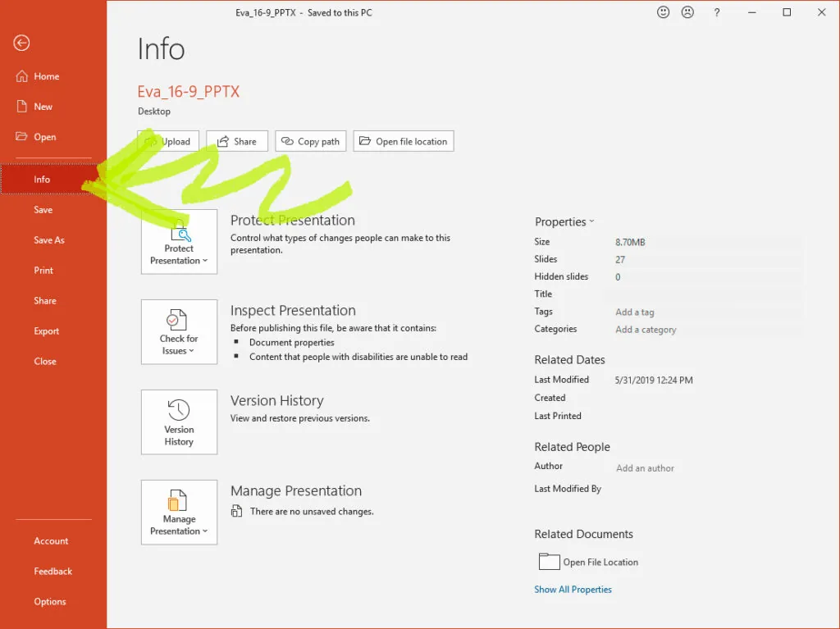Select New in the sidebar
This screenshot has width=840, height=629.
(x=53, y=107)
